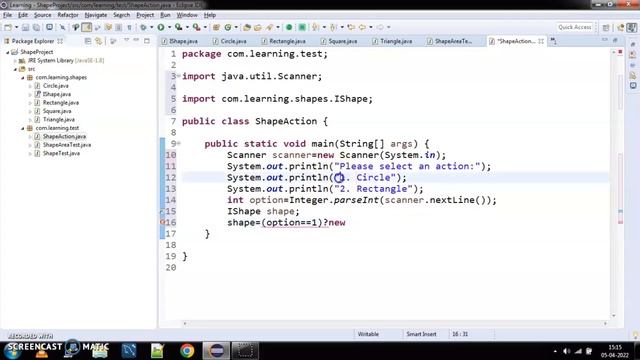
Task: Collapse the imports fold on line 3
Action: point(179,76)
